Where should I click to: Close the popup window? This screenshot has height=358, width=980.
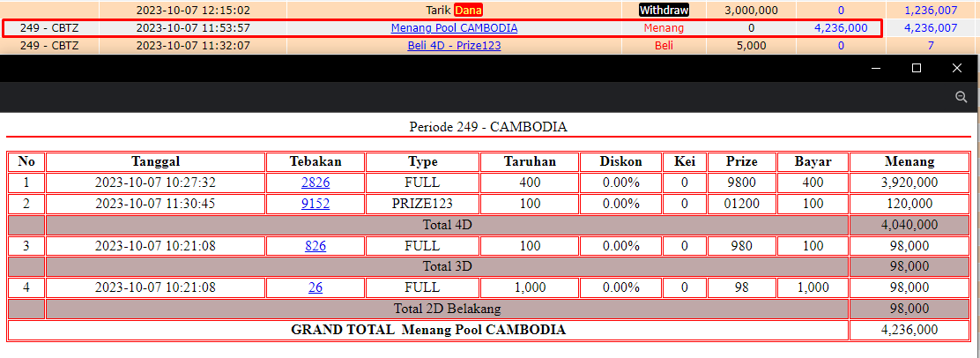[x=957, y=68]
